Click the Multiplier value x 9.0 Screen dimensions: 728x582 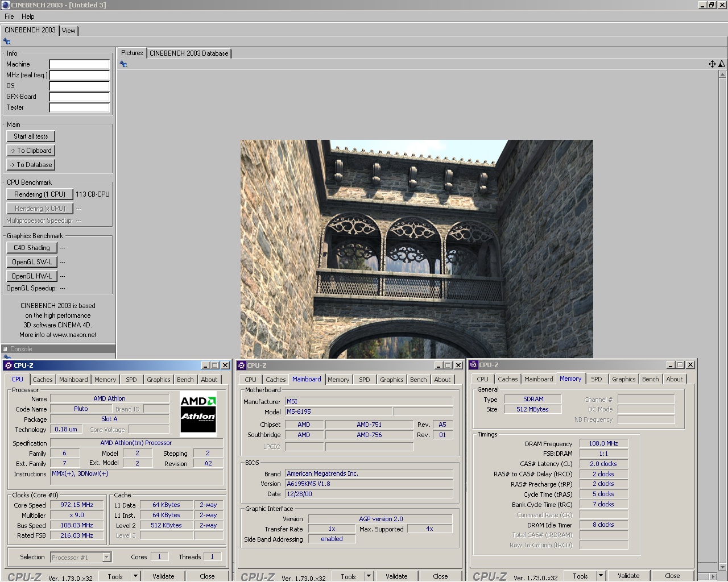(x=77, y=515)
